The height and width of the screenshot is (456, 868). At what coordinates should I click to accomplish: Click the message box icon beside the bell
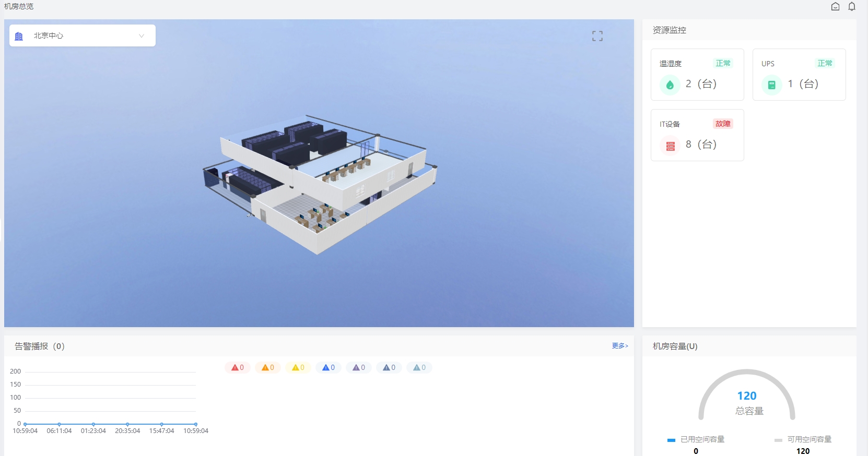click(835, 7)
